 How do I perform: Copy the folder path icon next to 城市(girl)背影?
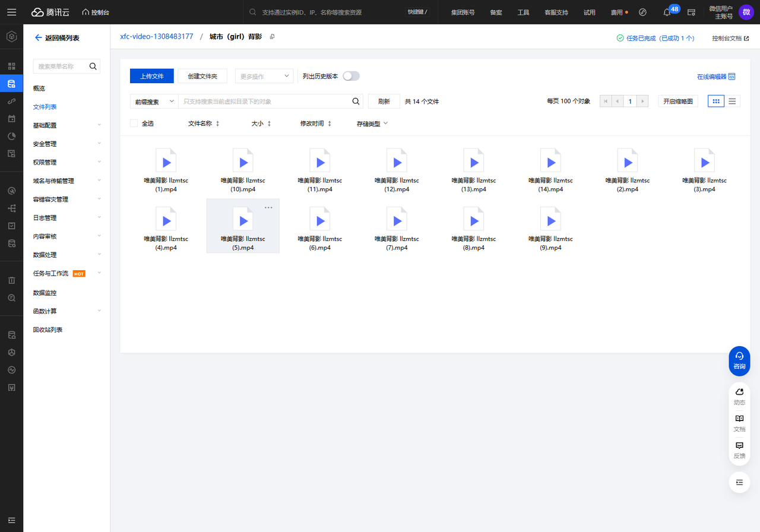click(273, 37)
